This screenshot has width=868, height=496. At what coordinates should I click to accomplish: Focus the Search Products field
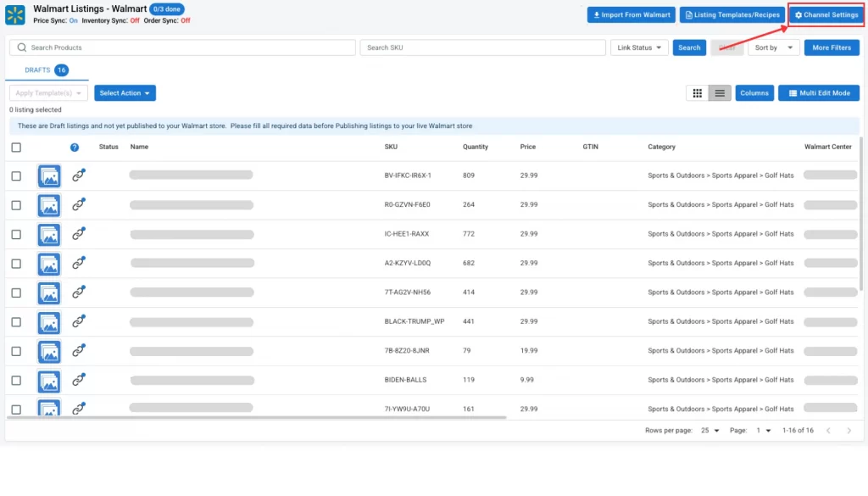[x=182, y=47]
